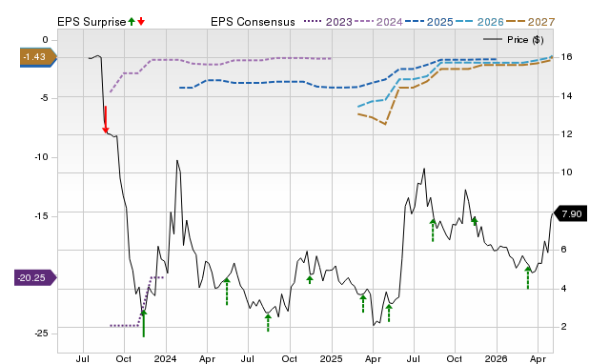This screenshot has height=364, width=610.
Task: Click the green arrow between Oct 2025 and 2026
Action: click(475, 221)
